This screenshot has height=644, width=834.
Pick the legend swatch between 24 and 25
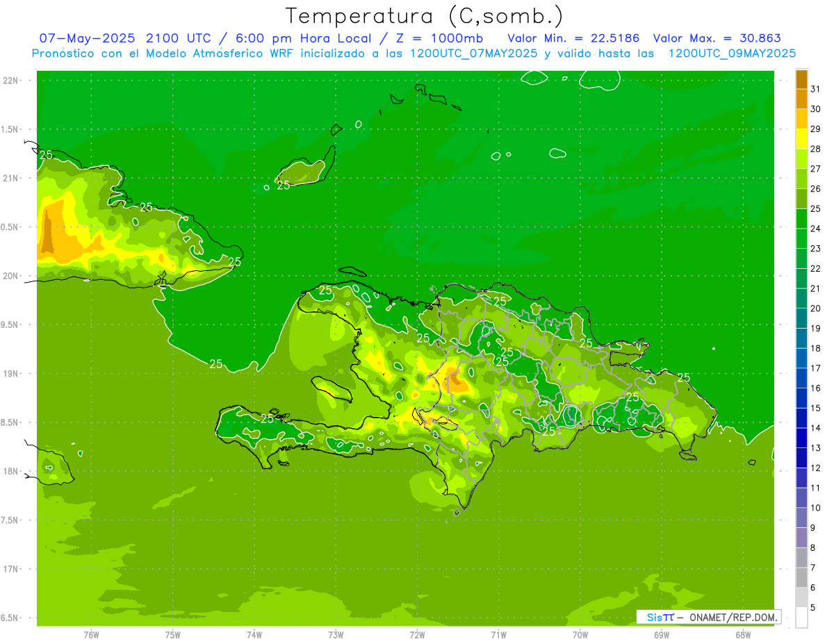click(x=801, y=218)
